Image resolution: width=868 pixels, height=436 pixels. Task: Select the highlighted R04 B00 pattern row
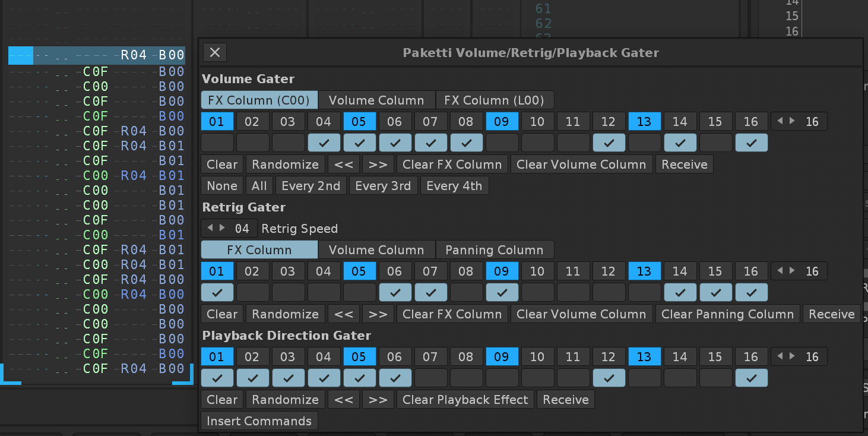pyautogui.click(x=97, y=56)
